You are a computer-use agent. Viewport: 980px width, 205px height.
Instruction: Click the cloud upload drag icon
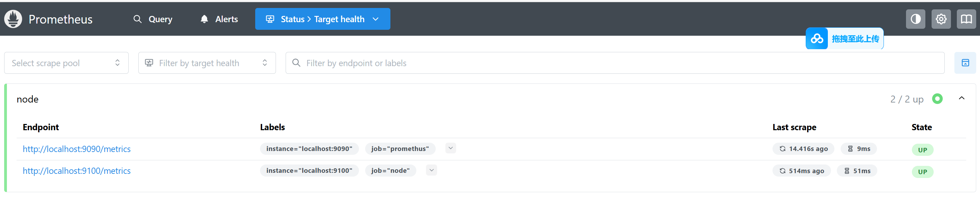pos(817,38)
